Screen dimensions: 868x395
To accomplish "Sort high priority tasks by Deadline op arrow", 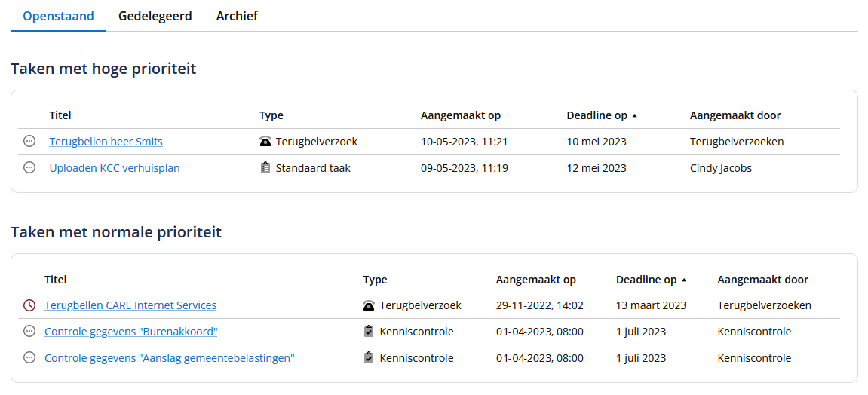I will pyautogui.click(x=634, y=115).
